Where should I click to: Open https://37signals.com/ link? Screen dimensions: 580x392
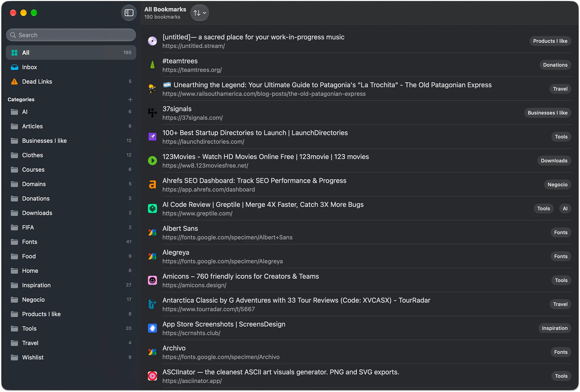[x=193, y=118]
